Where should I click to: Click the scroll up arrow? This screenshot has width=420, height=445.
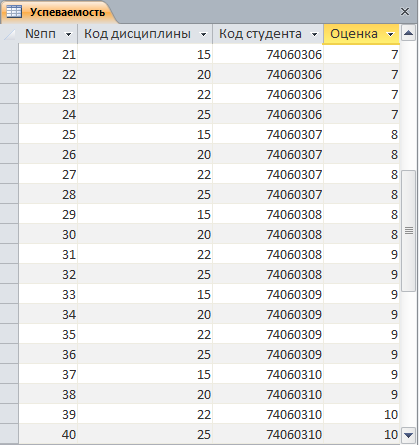click(x=409, y=33)
